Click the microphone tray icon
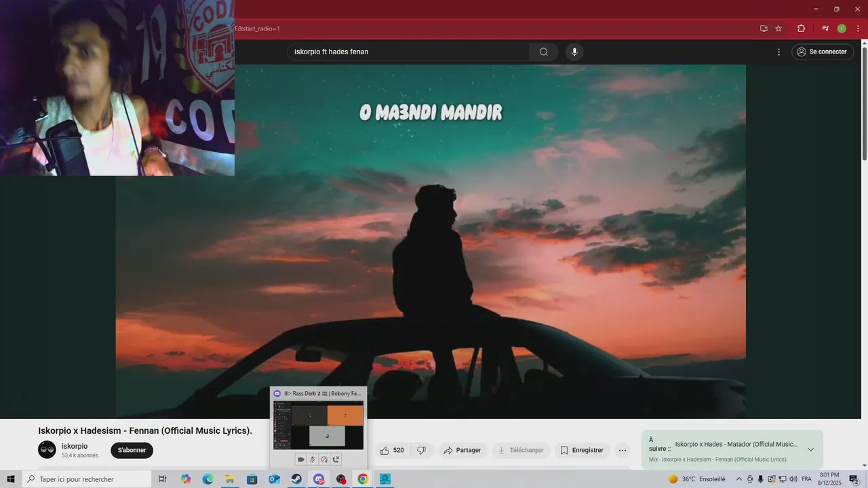 point(760,479)
